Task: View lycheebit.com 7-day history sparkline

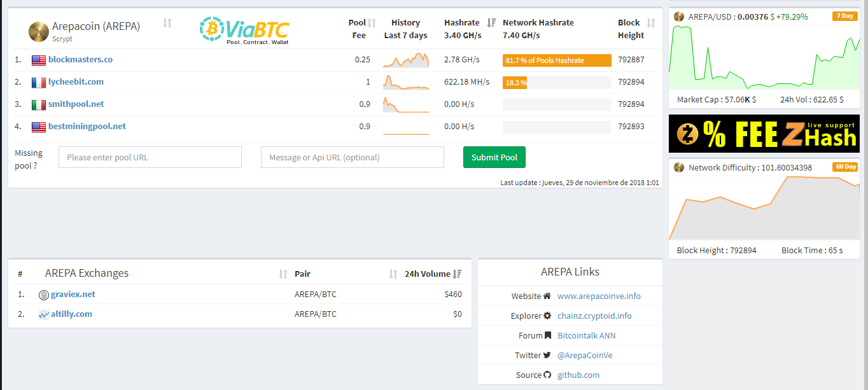Action: pyautogui.click(x=406, y=83)
